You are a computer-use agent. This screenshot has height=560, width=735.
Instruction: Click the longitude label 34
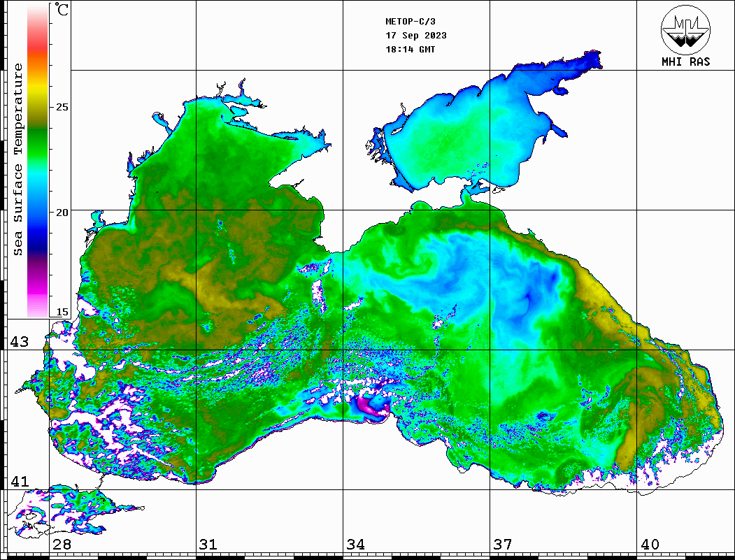355,545
